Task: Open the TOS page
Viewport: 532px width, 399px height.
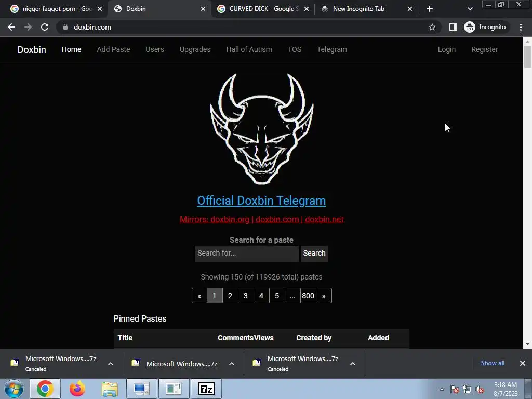Action: tap(295, 49)
